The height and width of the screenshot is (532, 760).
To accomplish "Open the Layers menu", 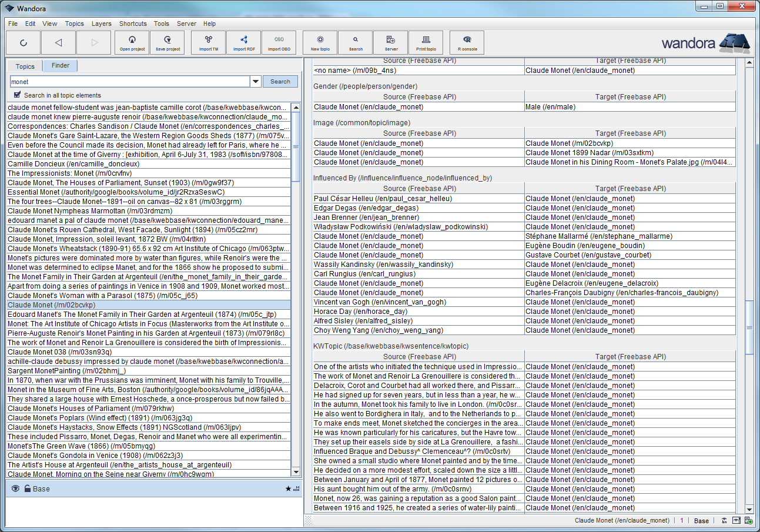I will [x=101, y=24].
